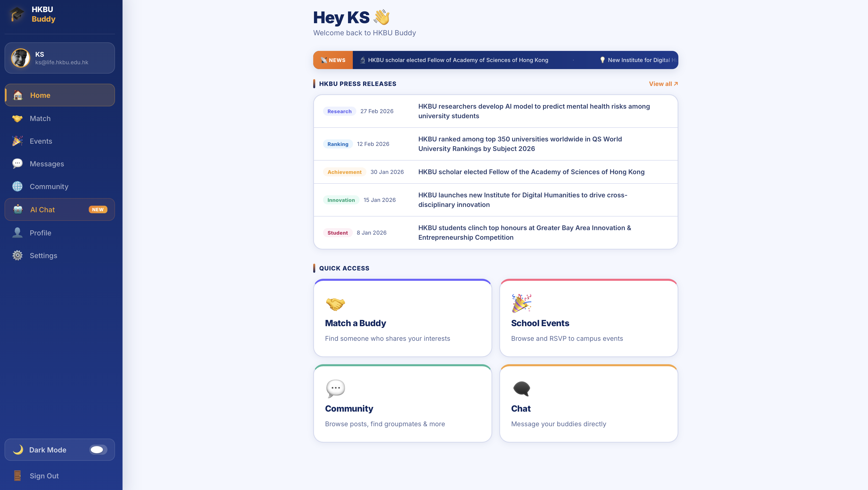868x490 pixels.
Task: Click the Sign Out door icon
Action: [17, 476]
